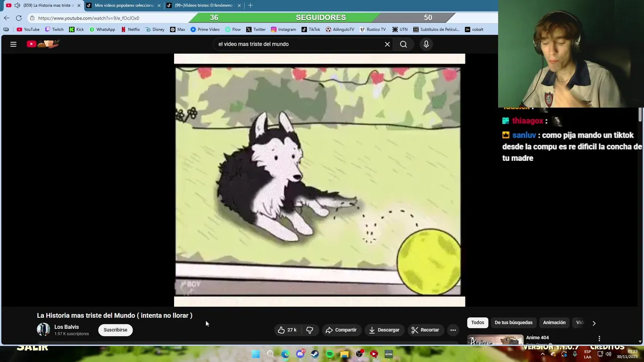Screen dimensions: 644x362
Task: Open Kick bookmark
Action: tap(76, 30)
